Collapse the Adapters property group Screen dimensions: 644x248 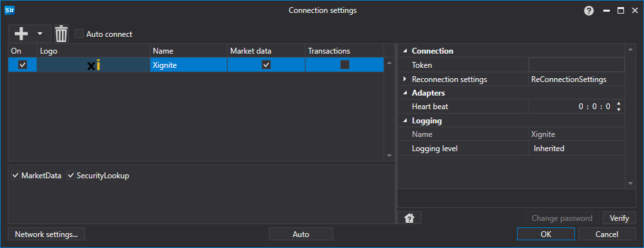(x=405, y=93)
